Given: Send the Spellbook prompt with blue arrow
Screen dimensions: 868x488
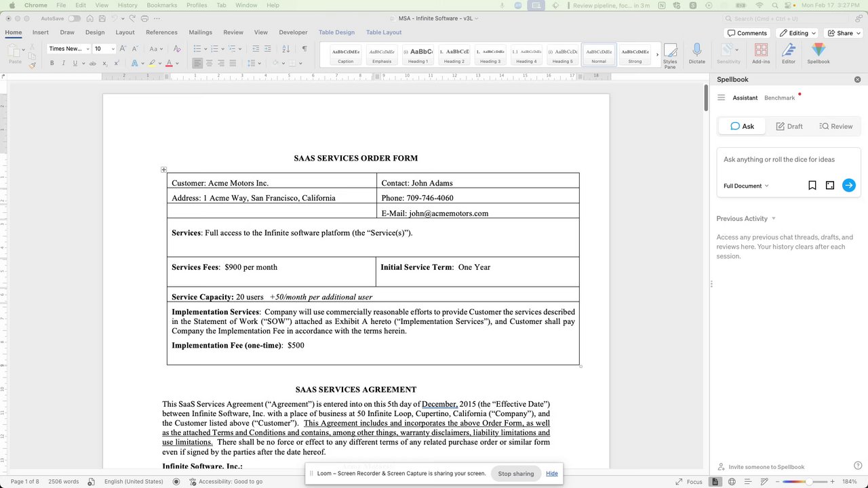Looking at the screenshot, I should pyautogui.click(x=849, y=185).
